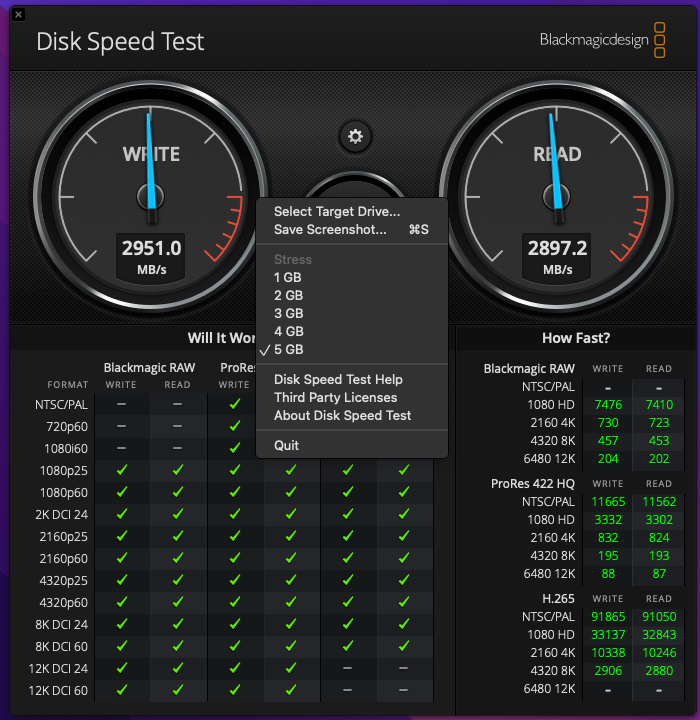This screenshot has height=720, width=700.
Task: Click the ProRes 422 HQ section heading
Action: 532,484
